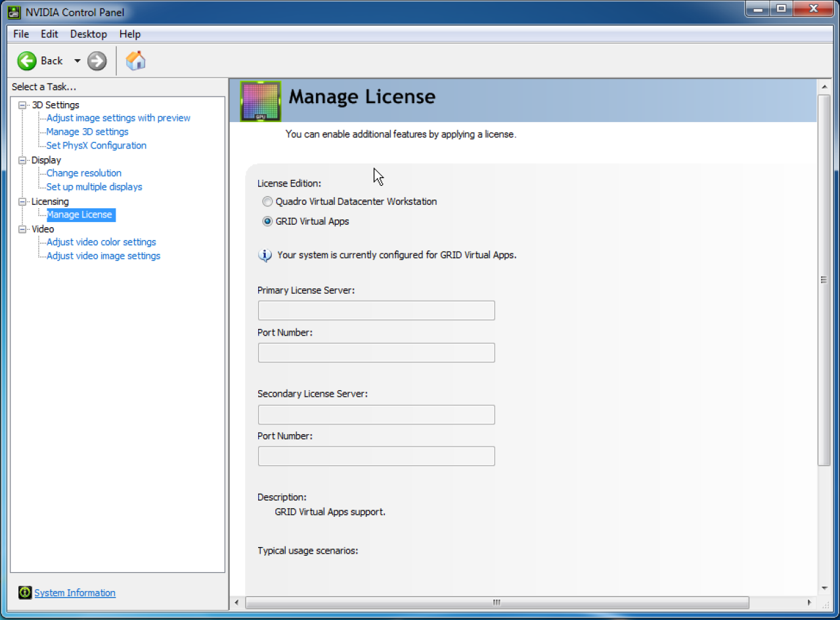840x620 pixels.
Task: Click inside the Primary License Server field
Action: (376, 310)
